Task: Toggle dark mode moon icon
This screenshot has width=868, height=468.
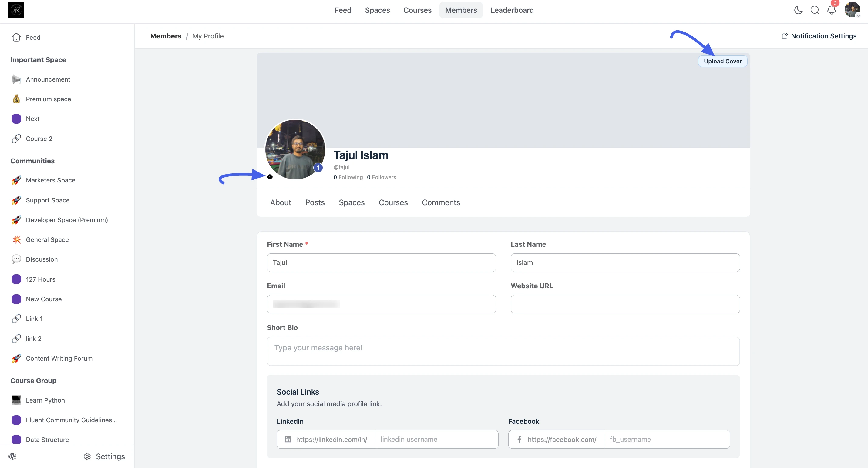Action: click(798, 10)
